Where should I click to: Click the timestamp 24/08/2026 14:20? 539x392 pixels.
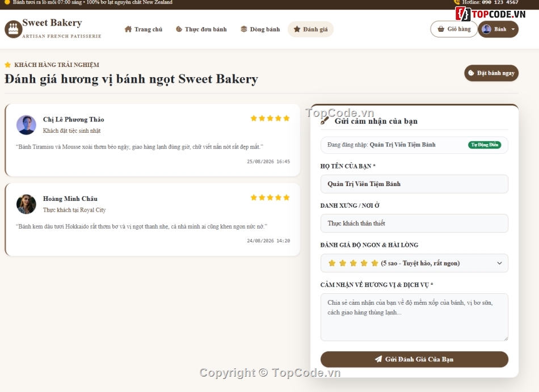click(x=268, y=241)
